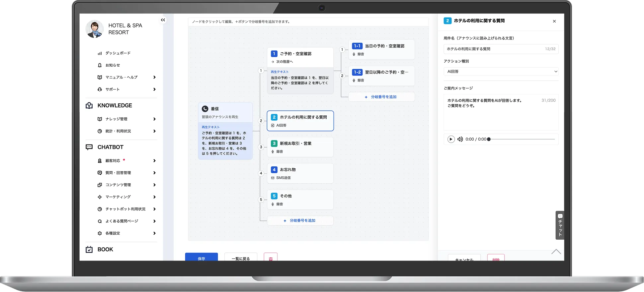The image size is (644, 292).
Task: Expand 顧客対応 chevron
Action: pyautogui.click(x=154, y=161)
